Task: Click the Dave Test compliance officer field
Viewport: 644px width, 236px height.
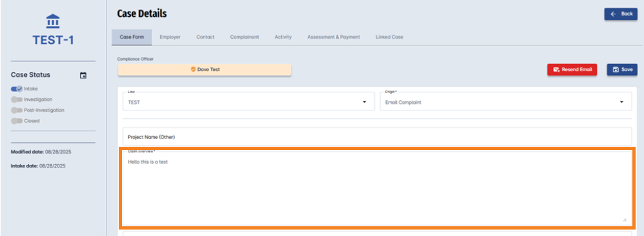Action: [x=205, y=70]
